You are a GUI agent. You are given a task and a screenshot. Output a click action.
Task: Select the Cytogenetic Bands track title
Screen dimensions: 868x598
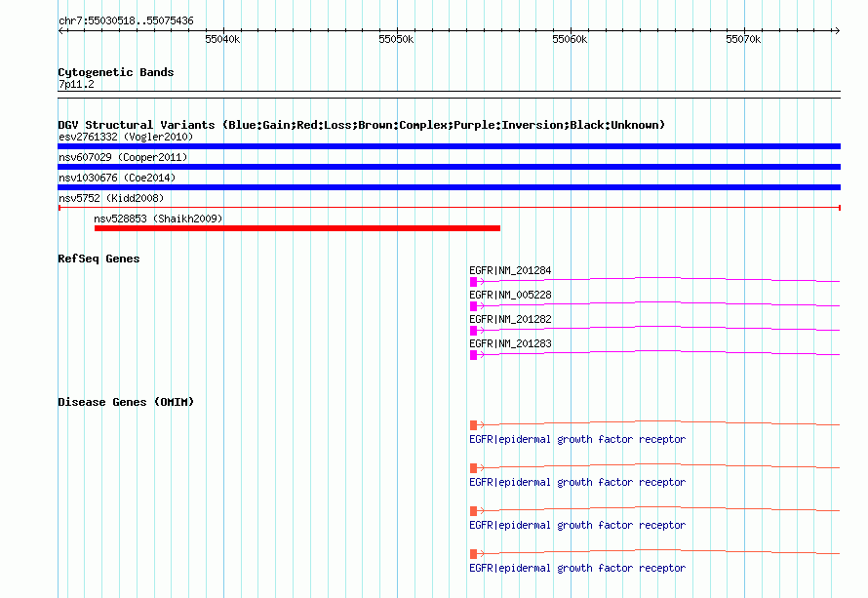116,72
